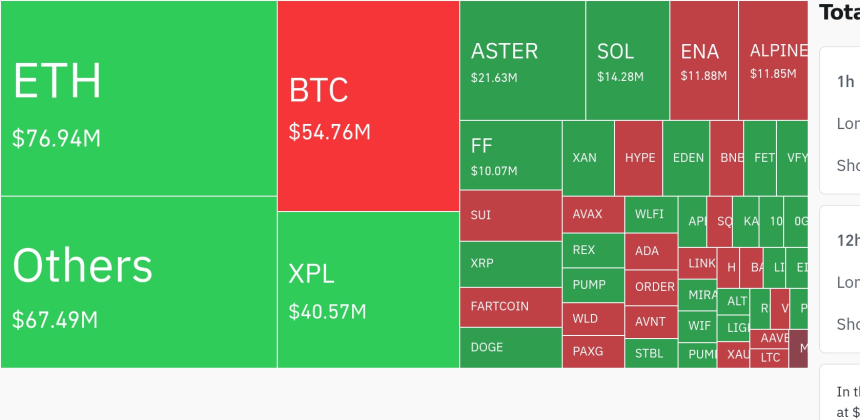Open the green PUMP tile
The height and width of the screenshot is (420, 860).
pos(592,285)
